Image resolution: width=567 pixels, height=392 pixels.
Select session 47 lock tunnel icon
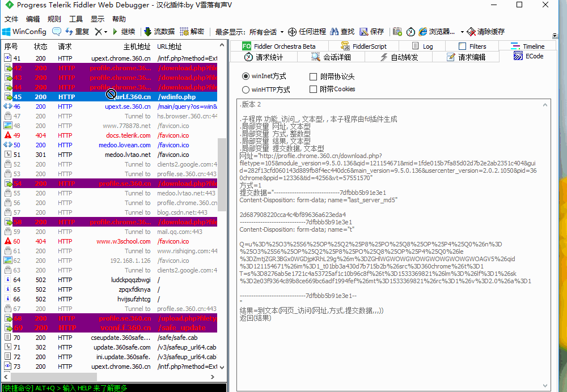tap(7, 116)
